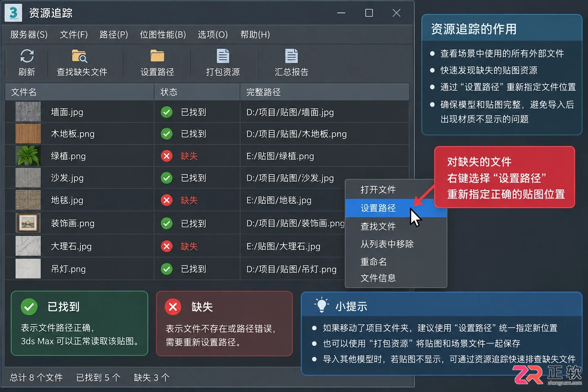The height and width of the screenshot is (392, 588).
Task: Click red missing icon for 大理石.jpg
Action: point(167,246)
